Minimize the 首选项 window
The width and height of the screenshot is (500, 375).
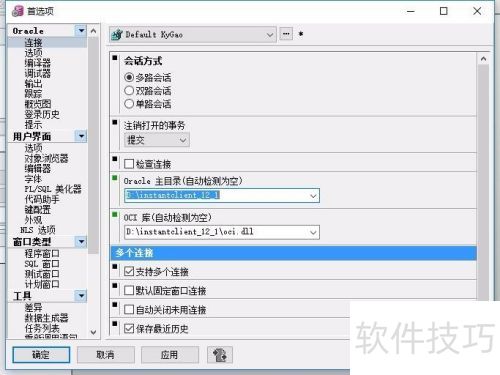pos(411,11)
